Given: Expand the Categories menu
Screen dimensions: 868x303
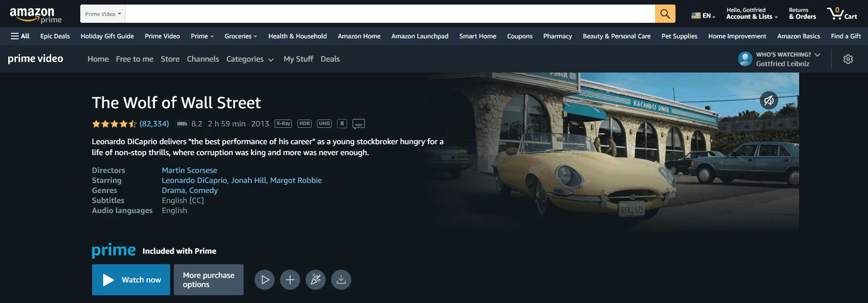Looking at the screenshot, I should (x=250, y=59).
